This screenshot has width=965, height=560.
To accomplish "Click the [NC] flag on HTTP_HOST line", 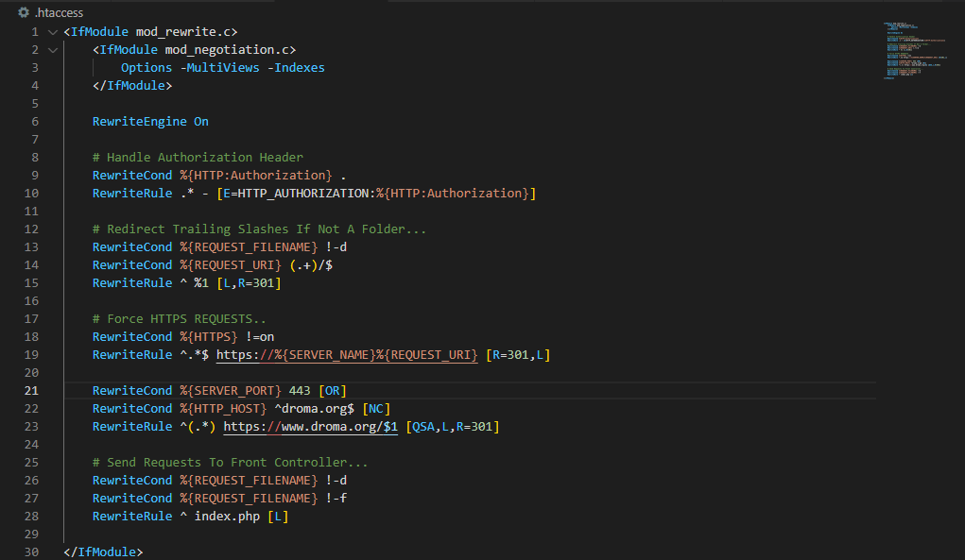I will [375, 409].
